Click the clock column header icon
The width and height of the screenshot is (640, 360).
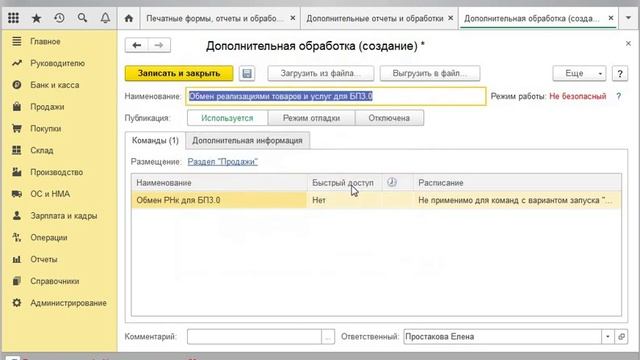[x=392, y=182]
